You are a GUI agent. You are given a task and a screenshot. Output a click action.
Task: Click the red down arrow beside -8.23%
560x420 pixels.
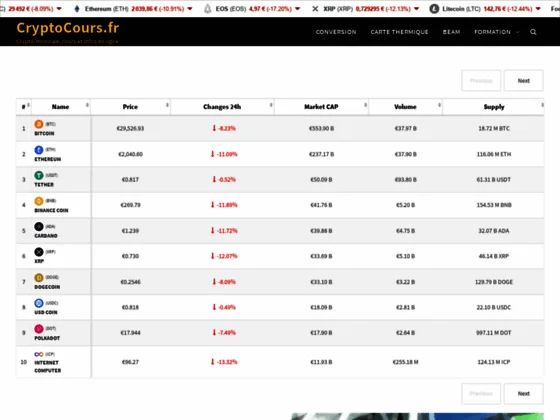pos(214,128)
